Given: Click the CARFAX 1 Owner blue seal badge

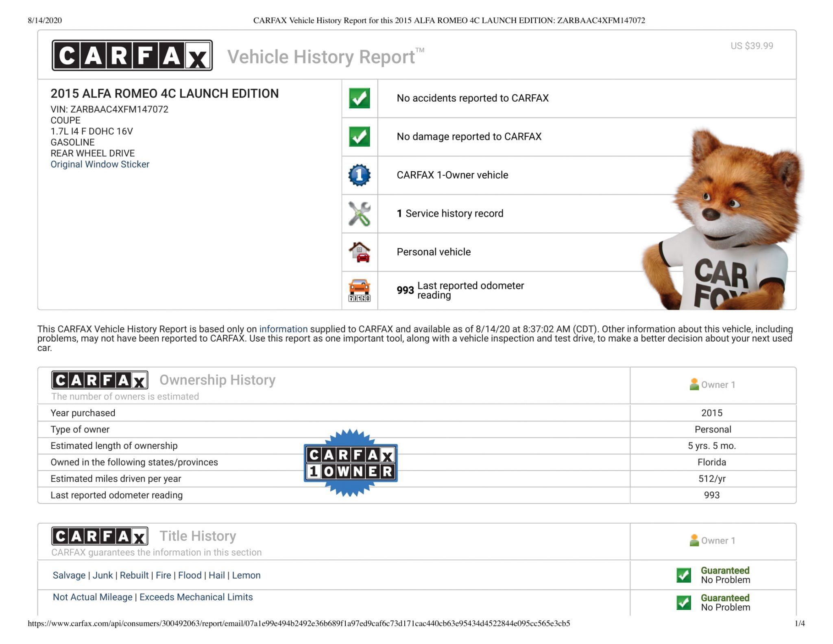Looking at the screenshot, I should point(351,463).
